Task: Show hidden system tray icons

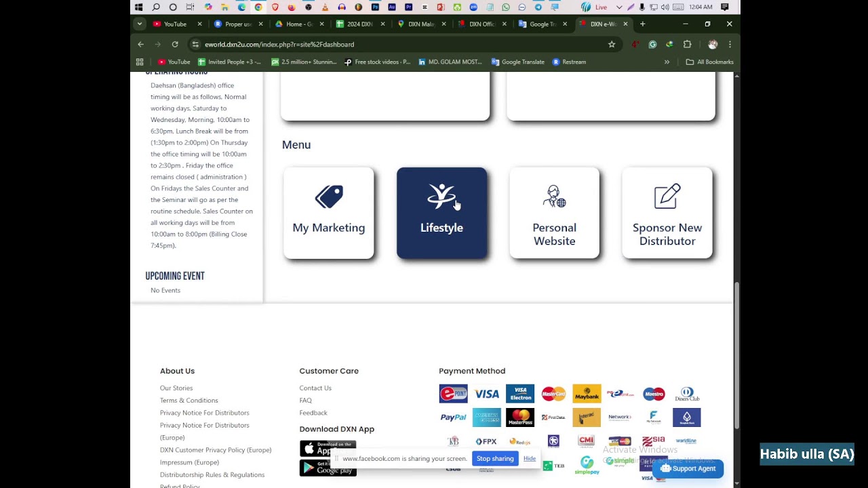Action: coord(619,7)
